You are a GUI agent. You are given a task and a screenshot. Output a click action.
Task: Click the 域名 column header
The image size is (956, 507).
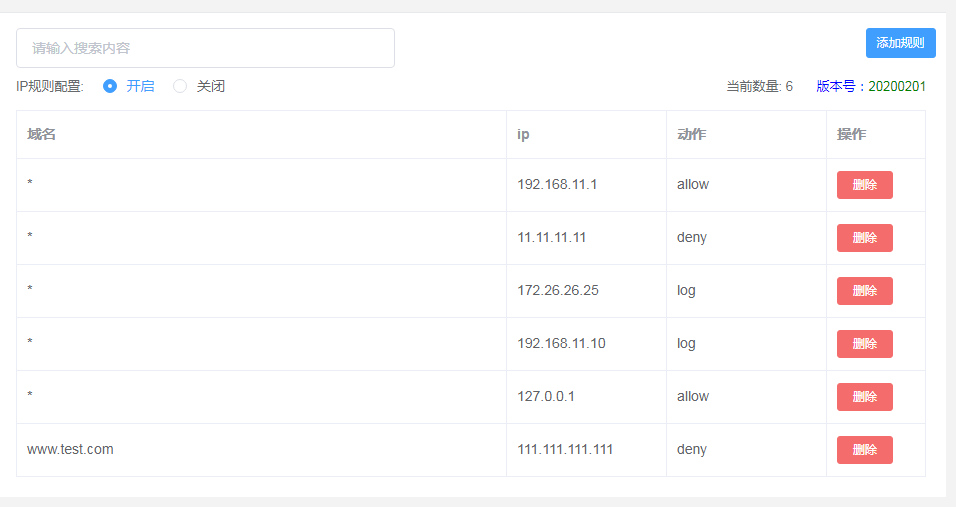tap(41, 134)
